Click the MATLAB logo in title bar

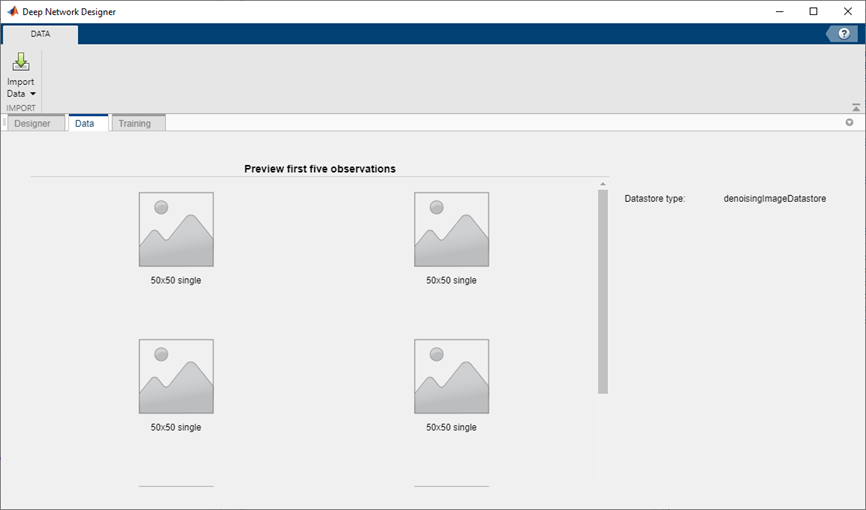tap(12, 11)
